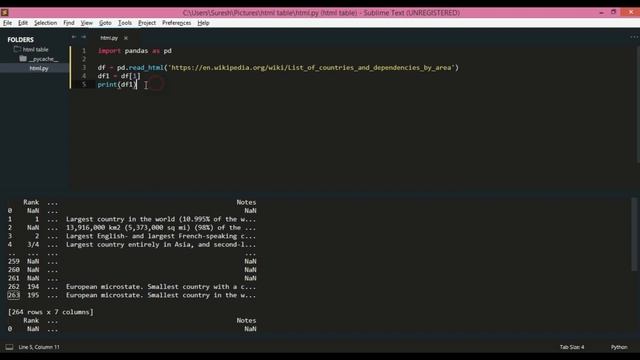Open the Project menu

147,23
